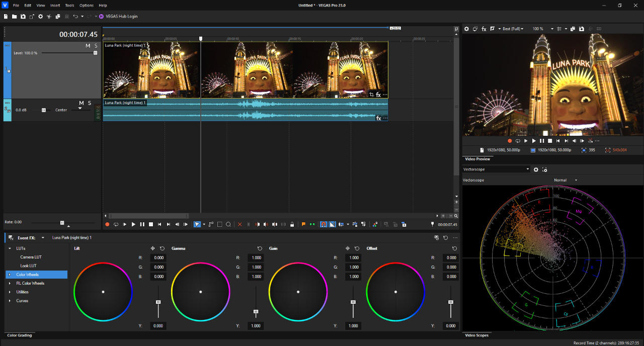The image size is (644, 346).
Task: Stop playback in timeline transport
Action: tap(151, 224)
